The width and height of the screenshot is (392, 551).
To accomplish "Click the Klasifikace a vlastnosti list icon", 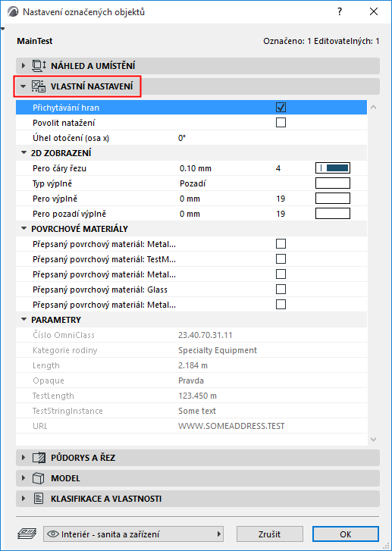I will (x=39, y=499).
